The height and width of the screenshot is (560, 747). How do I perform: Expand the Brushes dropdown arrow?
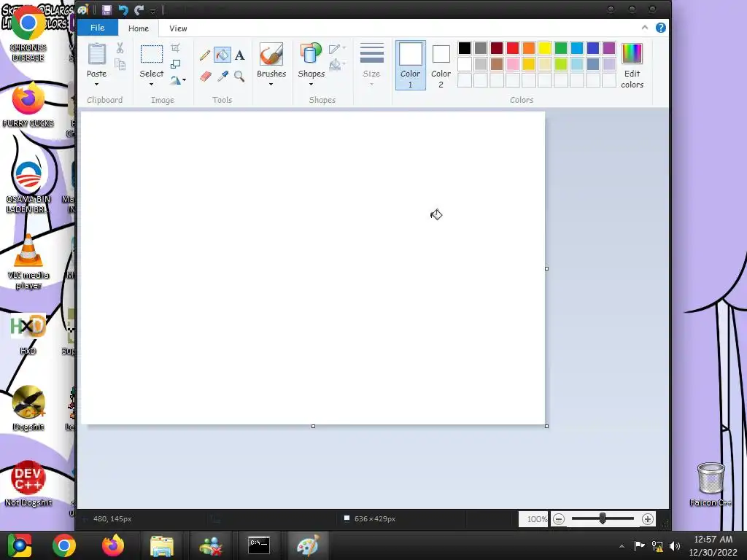[x=271, y=85]
